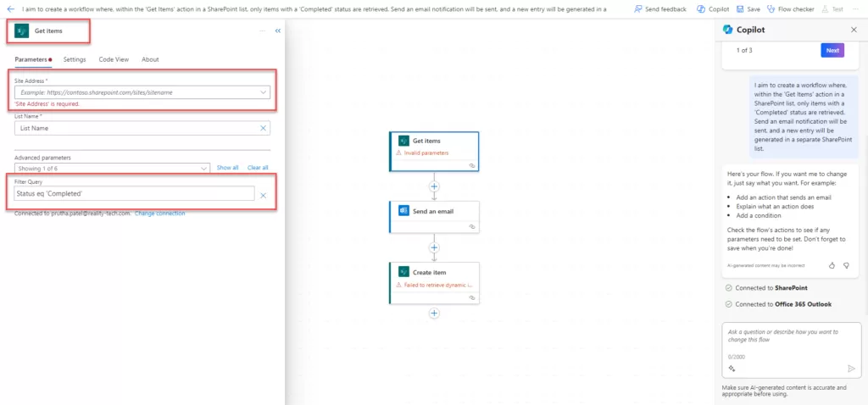Switch to the Settings tab
Image resolution: width=868 pixels, height=405 pixels.
(x=75, y=59)
